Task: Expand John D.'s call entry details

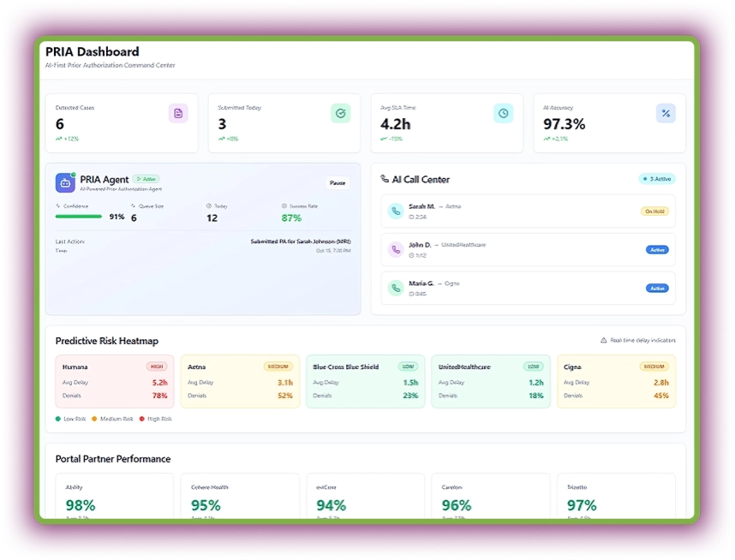Action: [527, 249]
